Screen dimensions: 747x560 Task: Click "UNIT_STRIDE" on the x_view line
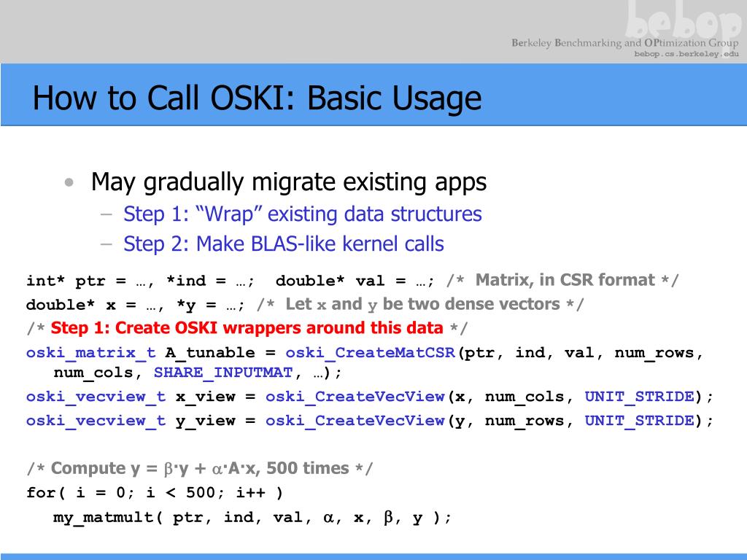pos(639,397)
